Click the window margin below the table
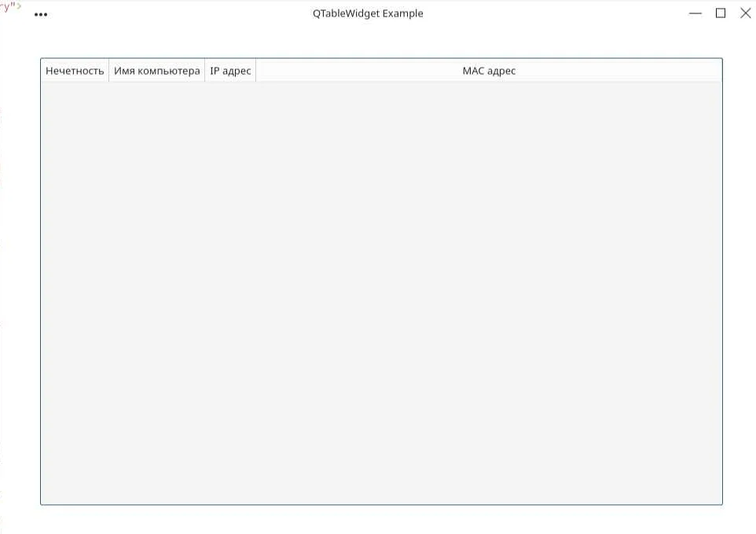 381,519
